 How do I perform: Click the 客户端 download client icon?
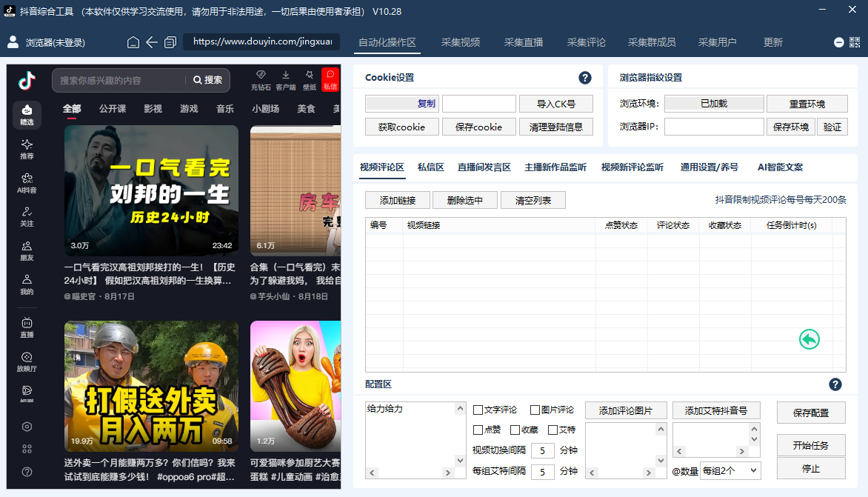(x=284, y=81)
